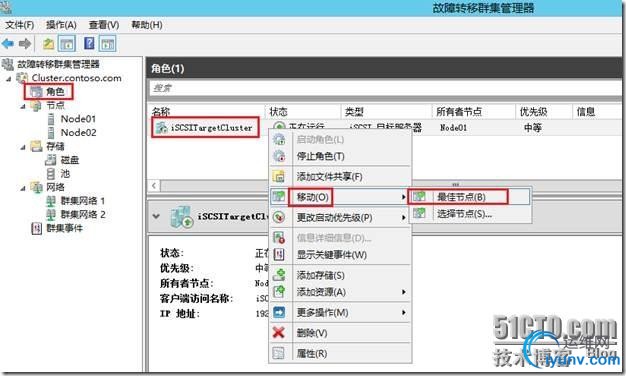The image size is (626, 376).
Task: Collapse the 节点 tree node
Action: (23, 106)
